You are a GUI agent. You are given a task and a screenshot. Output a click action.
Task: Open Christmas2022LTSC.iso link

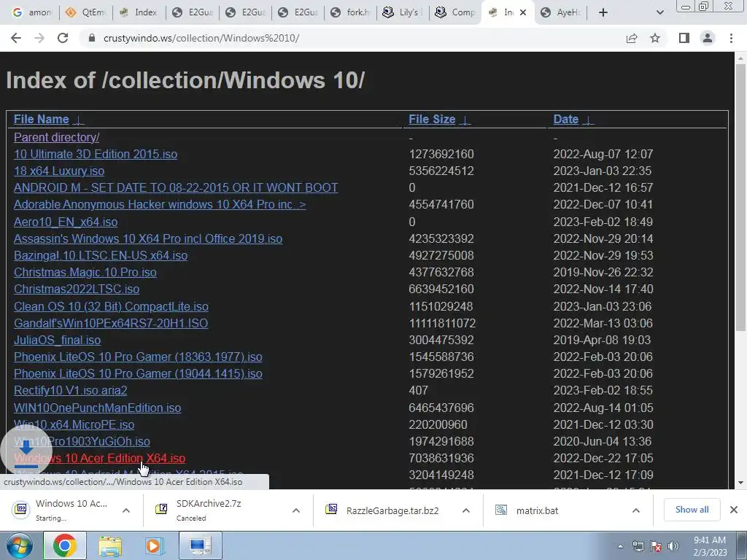(x=76, y=289)
